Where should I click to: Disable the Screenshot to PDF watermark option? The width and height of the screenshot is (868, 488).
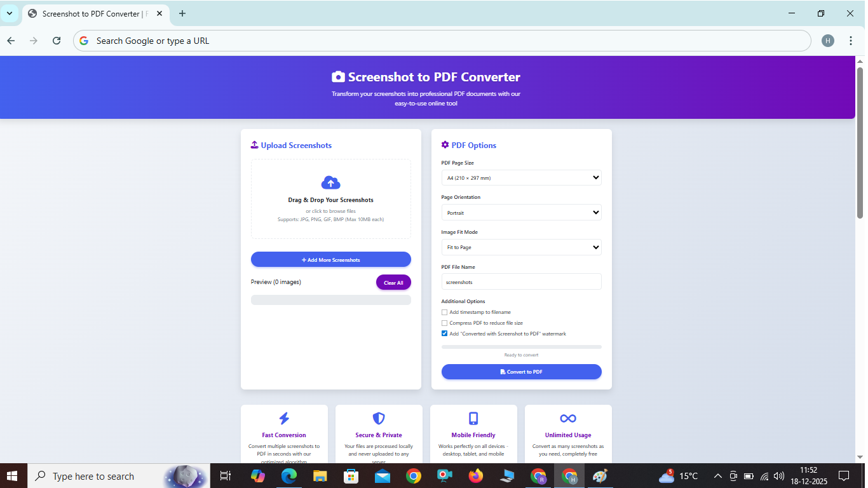(x=444, y=334)
